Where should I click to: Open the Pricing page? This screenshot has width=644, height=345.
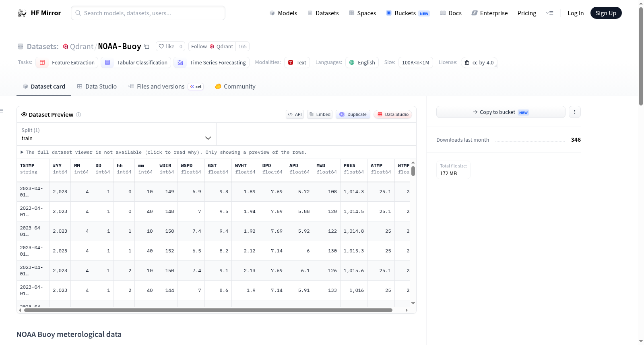pos(527,13)
